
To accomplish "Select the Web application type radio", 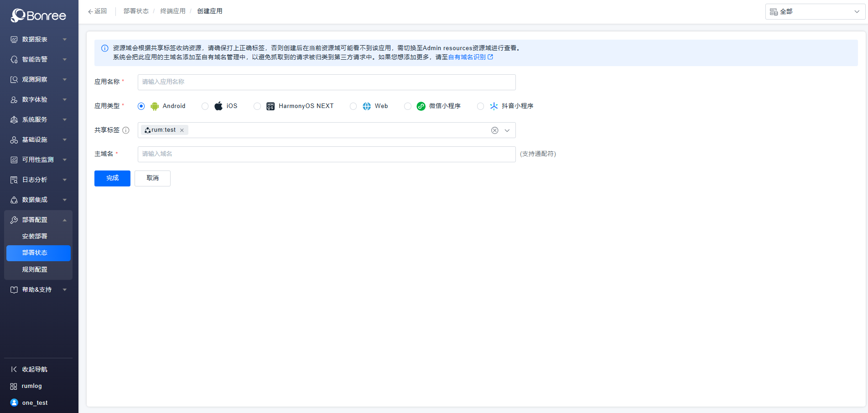I will [x=353, y=106].
